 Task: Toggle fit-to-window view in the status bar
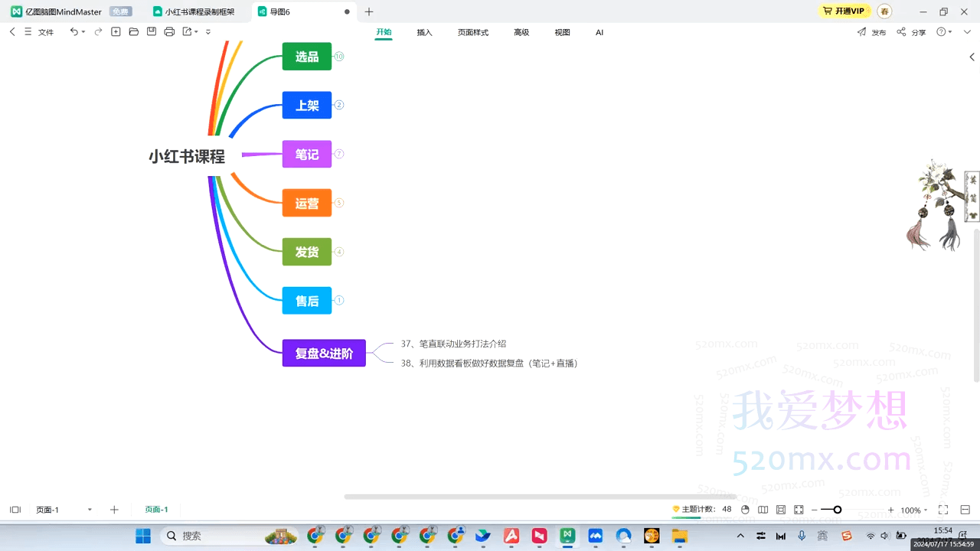click(x=780, y=509)
